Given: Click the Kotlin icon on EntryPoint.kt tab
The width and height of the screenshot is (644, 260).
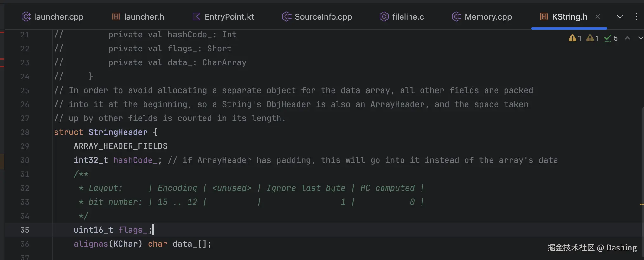Looking at the screenshot, I should tap(196, 16).
